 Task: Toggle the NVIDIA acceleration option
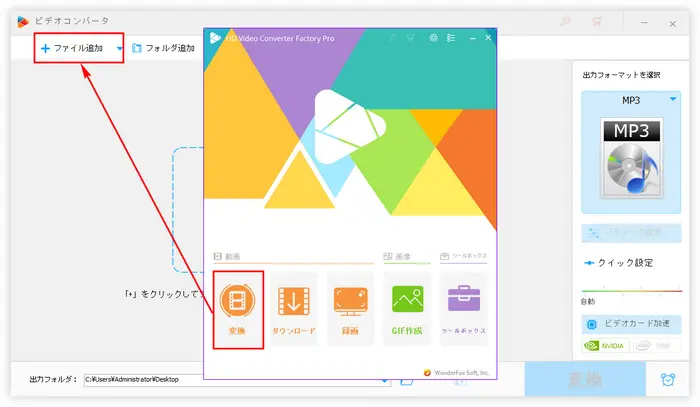(606, 348)
